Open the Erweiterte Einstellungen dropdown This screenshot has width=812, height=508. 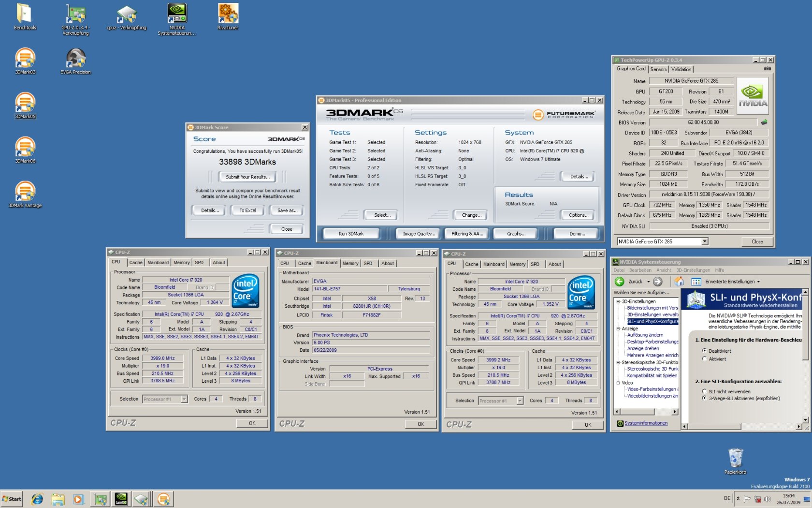[758, 282]
